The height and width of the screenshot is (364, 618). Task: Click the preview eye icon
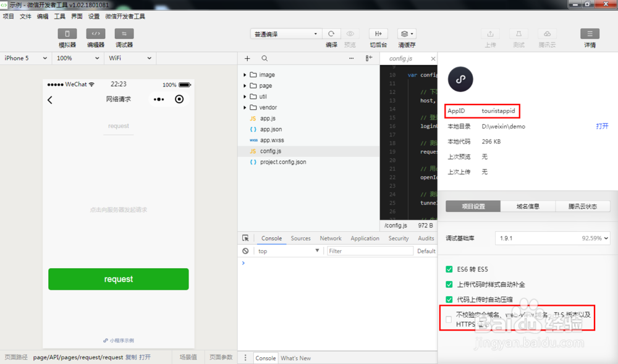[x=350, y=34]
